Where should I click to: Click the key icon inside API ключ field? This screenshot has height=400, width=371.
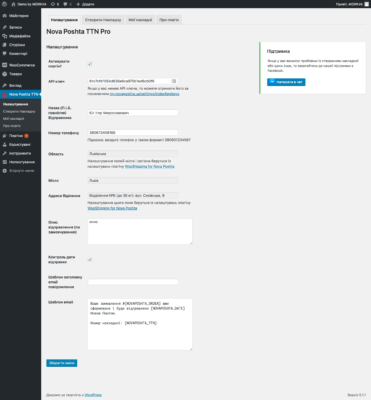tap(174, 81)
